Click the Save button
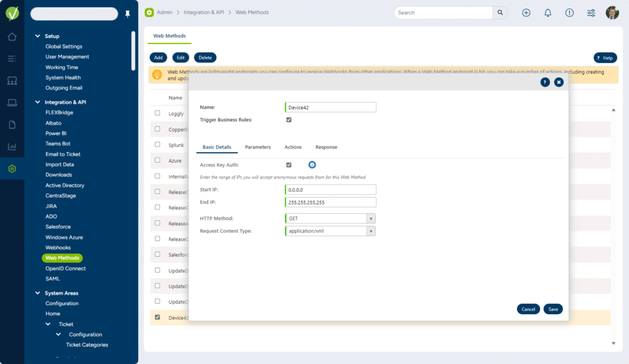The height and width of the screenshot is (364, 629). 553,309
